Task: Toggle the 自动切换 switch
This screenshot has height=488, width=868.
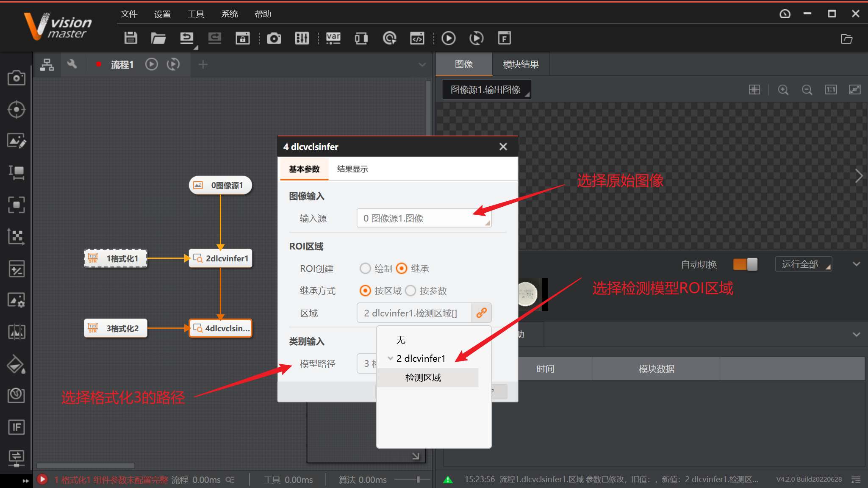Action: (745, 264)
